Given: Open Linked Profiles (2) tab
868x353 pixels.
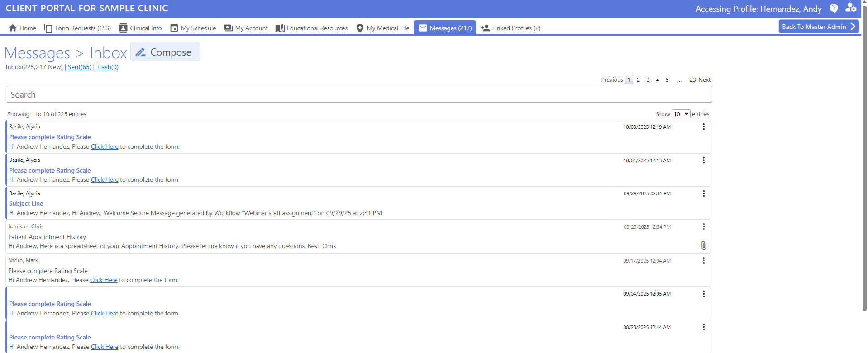Looking at the screenshot, I should 510,28.
